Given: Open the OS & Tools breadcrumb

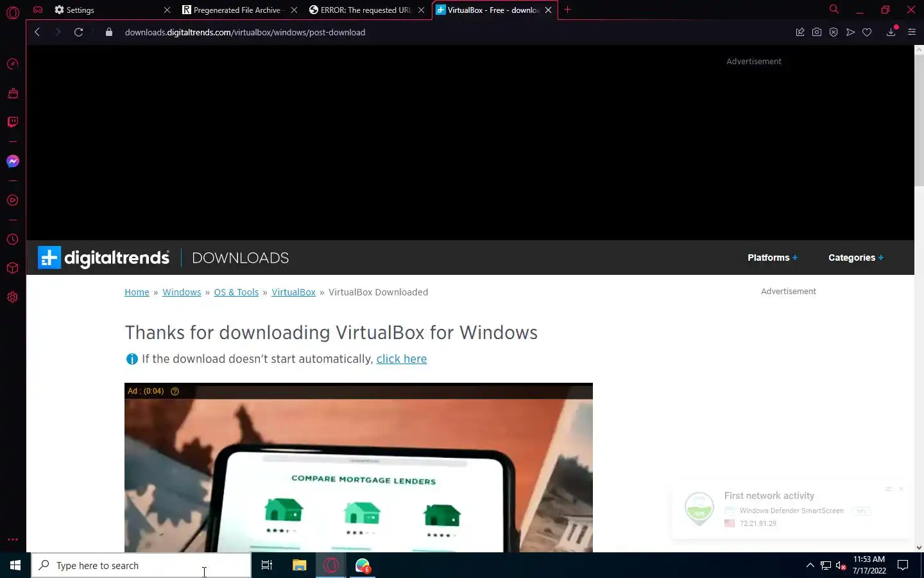Looking at the screenshot, I should [x=236, y=292].
